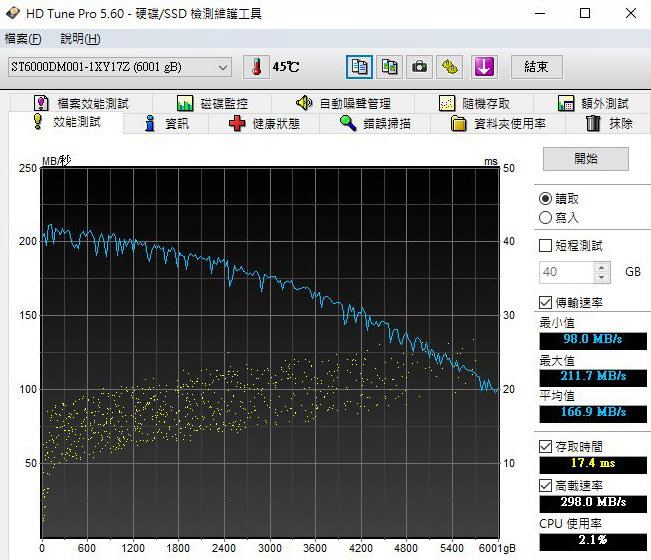Click the camera save screenshot icon
Viewport: 651px width, 560px height.
click(x=420, y=67)
